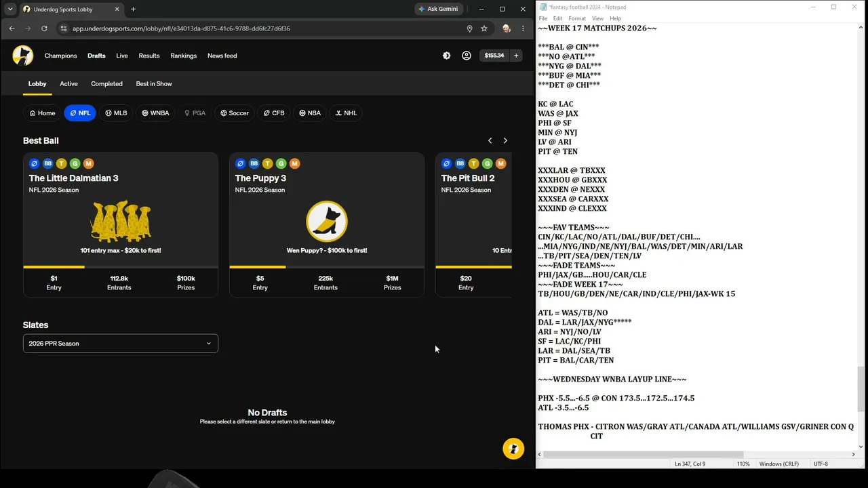Close the Underdog Sports: Lobby browser tab
Viewport: 868px width, 488px height.
pos(117,9)
